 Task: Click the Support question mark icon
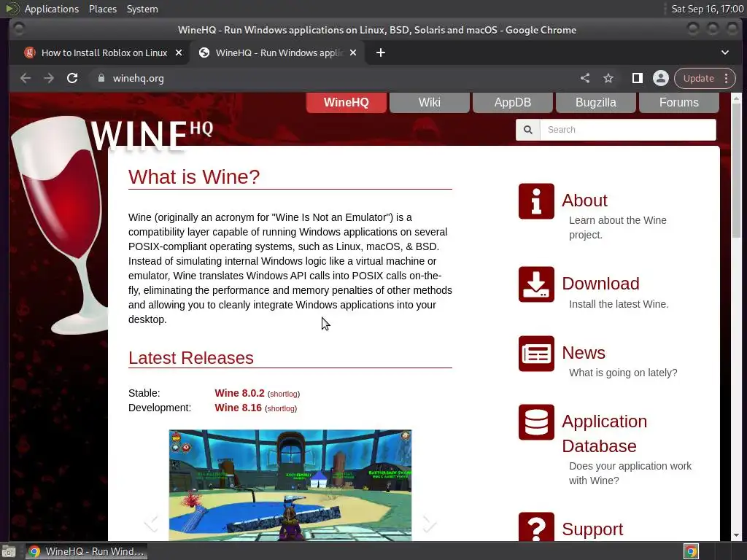(x=536, y=526)
